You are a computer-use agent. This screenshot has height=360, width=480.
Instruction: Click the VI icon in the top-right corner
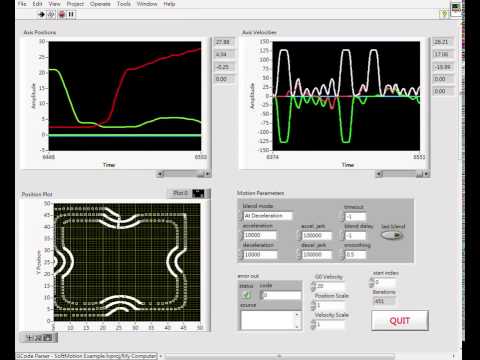(456, 9)
